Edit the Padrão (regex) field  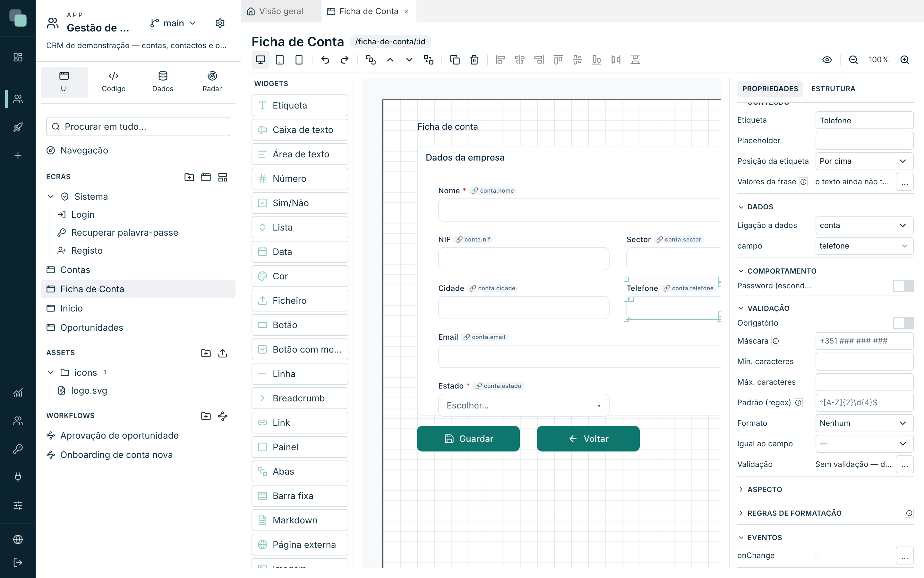pos(864,403)
